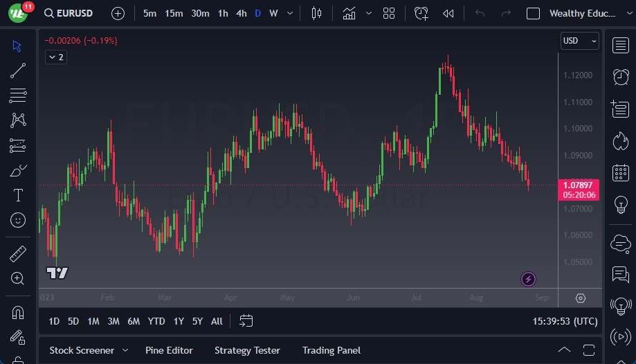Set chart range to YTD

click(x=156, y=321)
